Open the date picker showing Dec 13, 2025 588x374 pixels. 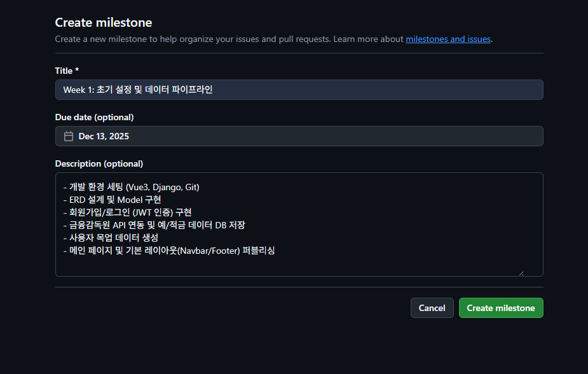point(299,136)
